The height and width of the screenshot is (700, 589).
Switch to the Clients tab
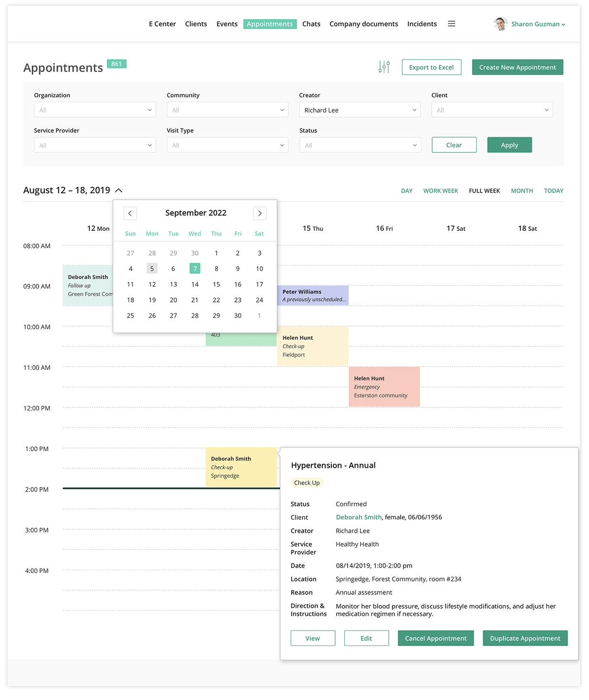coord(196,24)
